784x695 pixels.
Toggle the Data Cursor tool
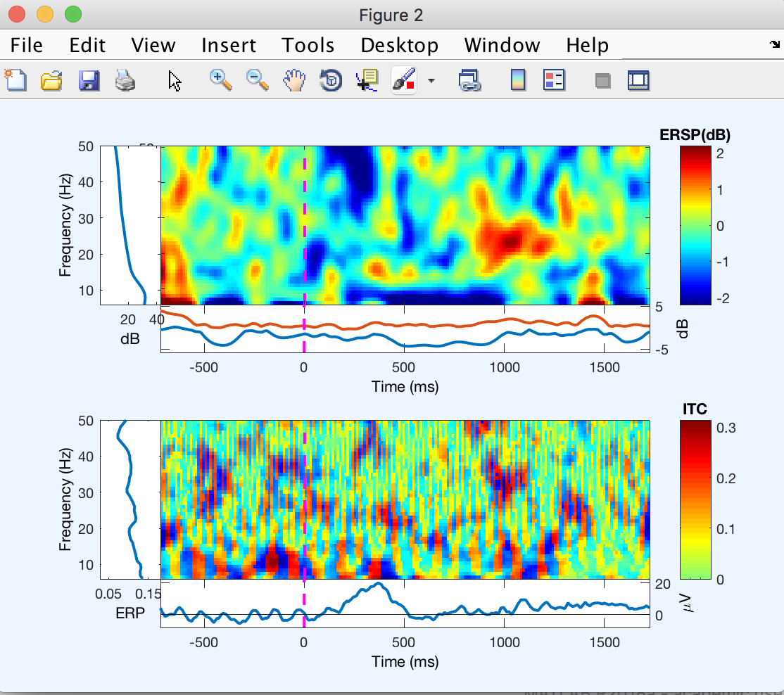pos(367,80)
